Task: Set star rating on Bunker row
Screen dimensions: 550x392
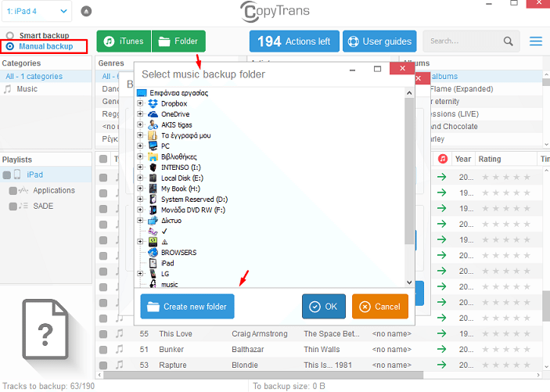Action: [506, 349]
